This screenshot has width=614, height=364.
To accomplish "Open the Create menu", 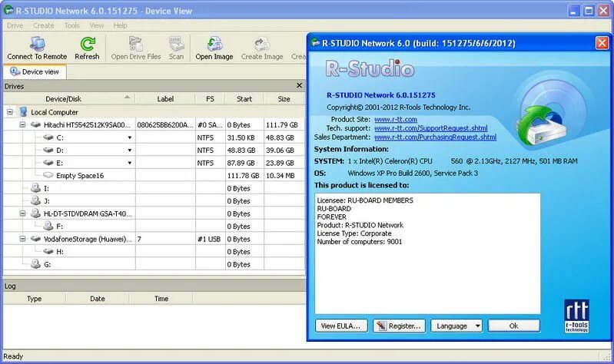I will point(44,25).
